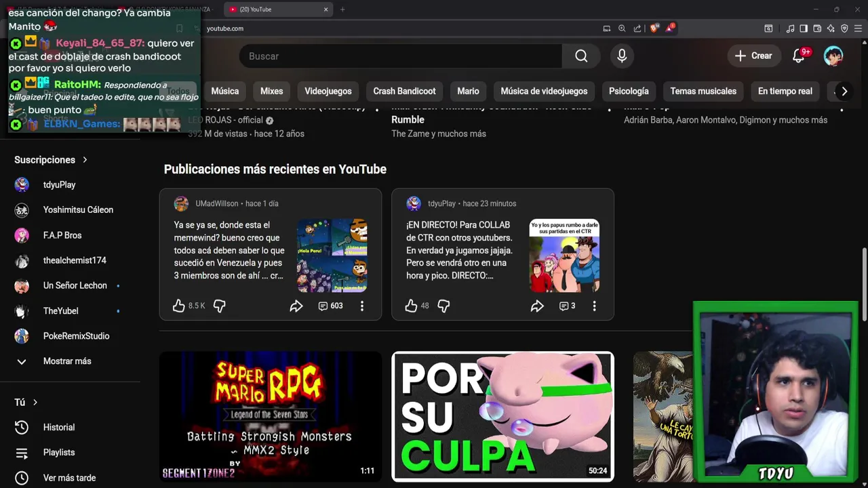Open the meme image in UMadWillson post
The height and width of the screenshot is (488, 868).
point(332,256)
